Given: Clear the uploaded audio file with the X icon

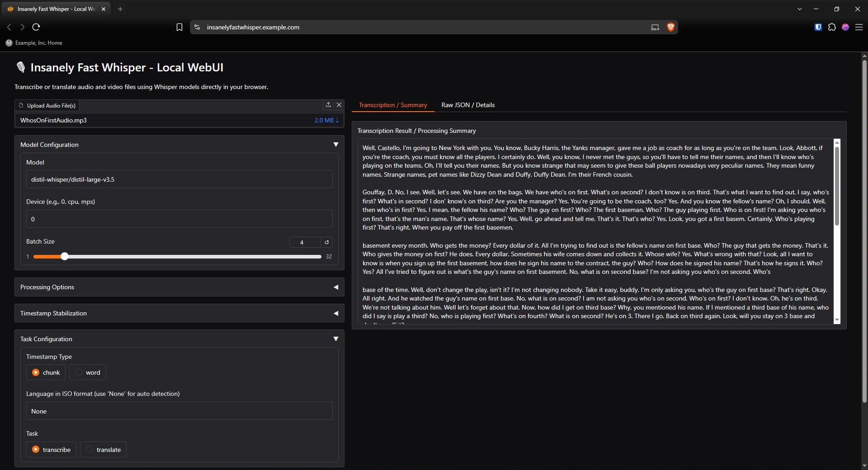Looking at the screenshot, I should click(339, 105).
